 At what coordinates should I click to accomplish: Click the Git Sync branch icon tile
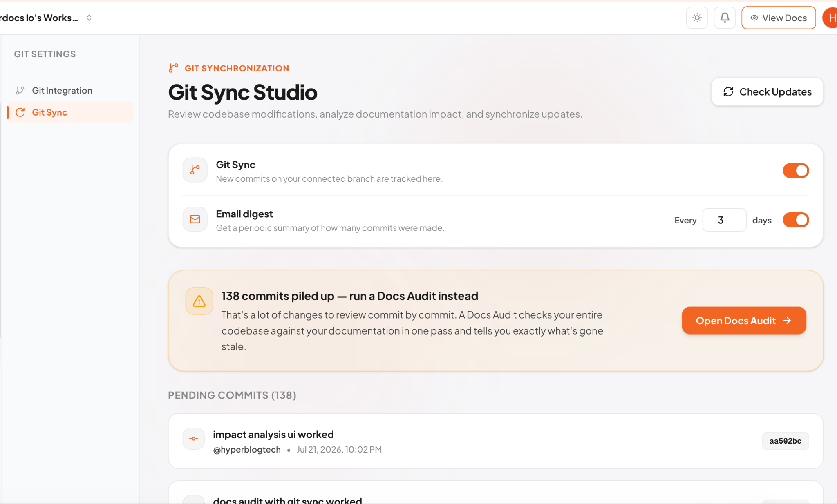pos(195,170)
